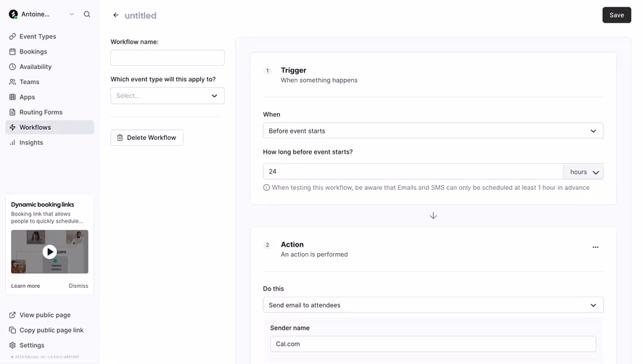This screenshot has width=642, height=364.
Task: Click the Routing Forms document icon
Action: click(12, 112)
